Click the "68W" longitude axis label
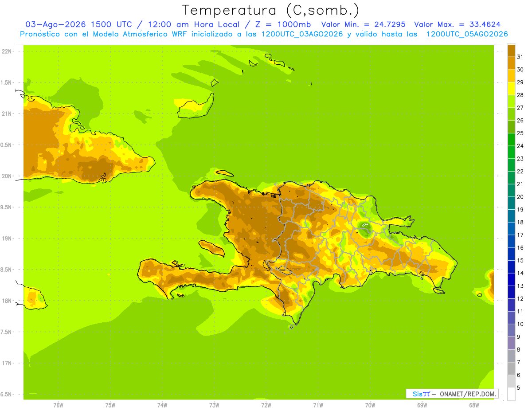Screen dimensions: 532x411 pos(474,405)
